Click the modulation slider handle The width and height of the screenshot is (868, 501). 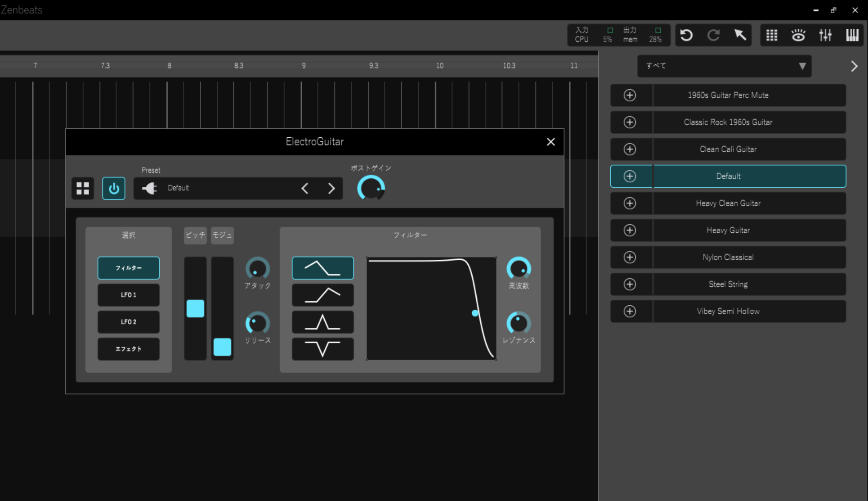click(222, 347)
